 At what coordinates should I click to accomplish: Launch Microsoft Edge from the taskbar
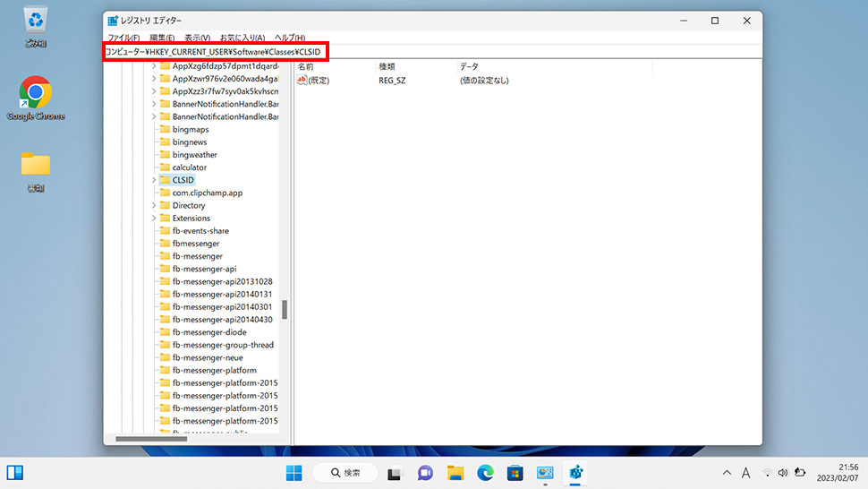point(486,473)
